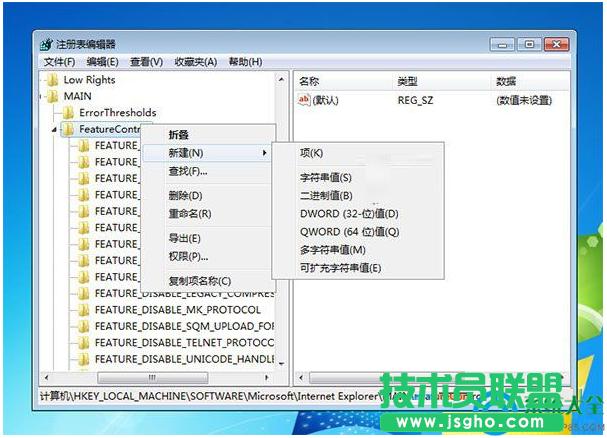607x438 pixels.
Task: Maximize the Registry Editor window
Action: tap(529, 45)
